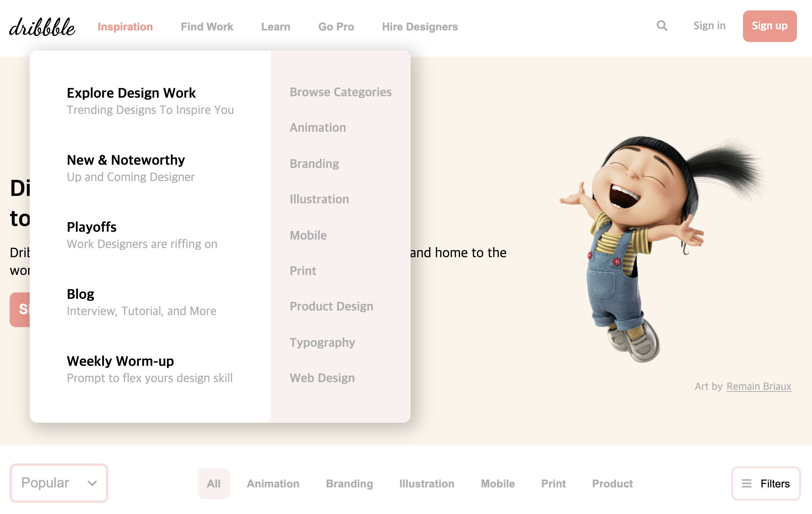Select Branding in Browse Categories
812x514 pixels.
click(x=314, y=164)
